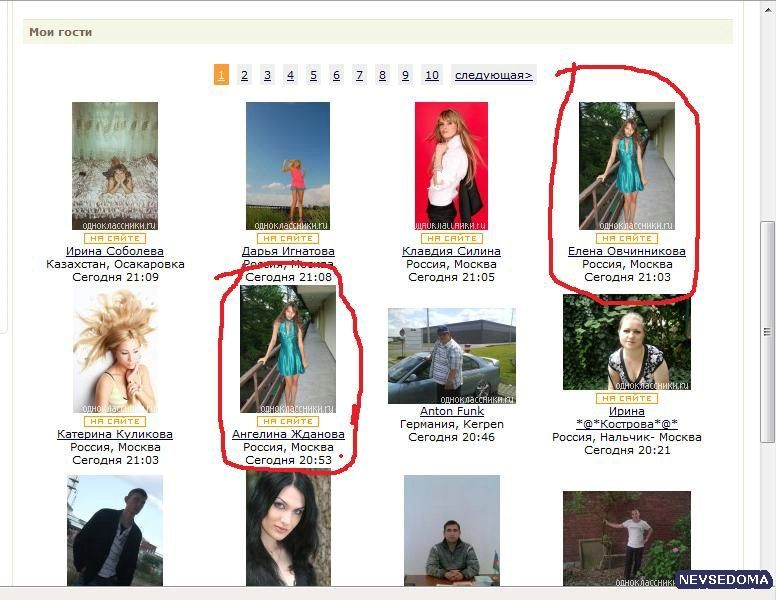Viewport: 777px width, 600px height.
Task: Open the Anton Funk profile link
Action: [451, 411]
